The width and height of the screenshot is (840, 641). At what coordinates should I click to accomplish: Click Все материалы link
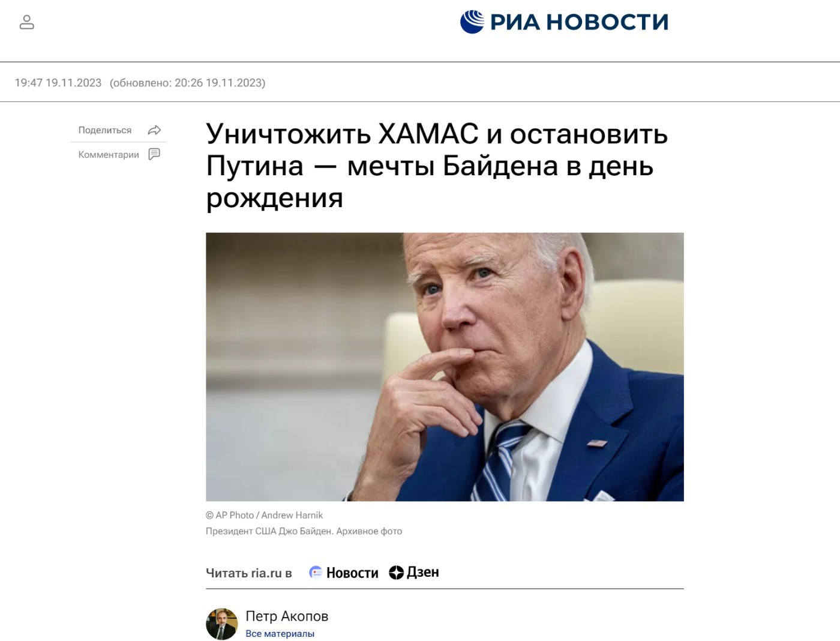tap(280, 634)
